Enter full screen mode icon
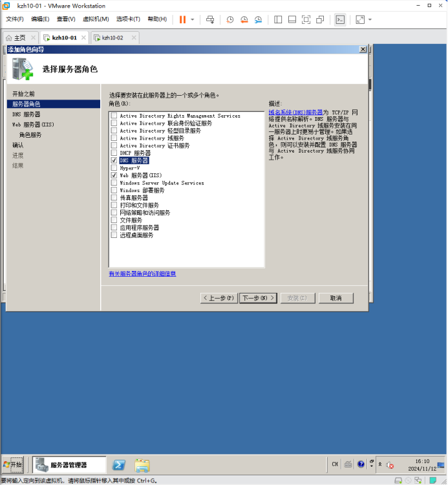This screenshot has height=485, width=448. click(306, 19)
